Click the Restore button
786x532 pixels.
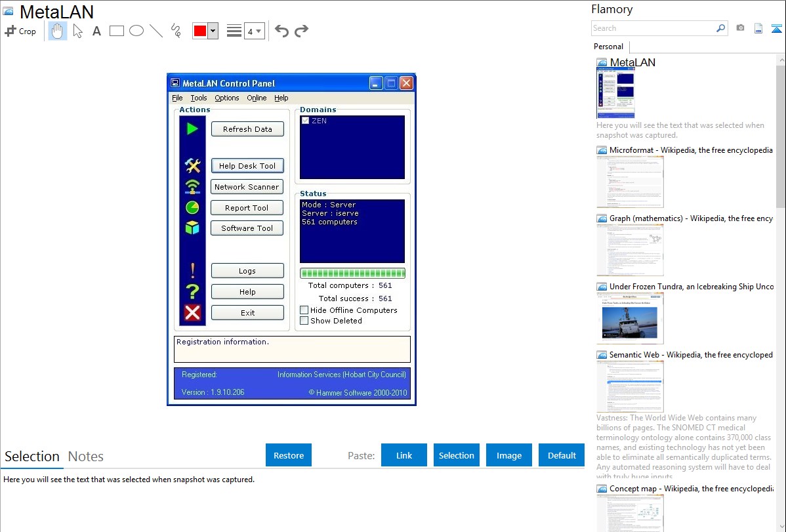click(289, 455)
